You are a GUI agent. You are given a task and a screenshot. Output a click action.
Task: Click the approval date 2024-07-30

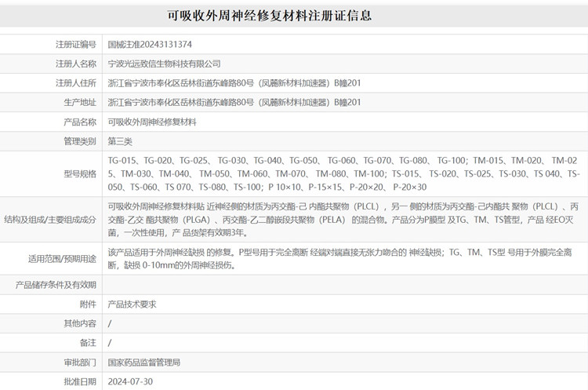tap(130, 381)
